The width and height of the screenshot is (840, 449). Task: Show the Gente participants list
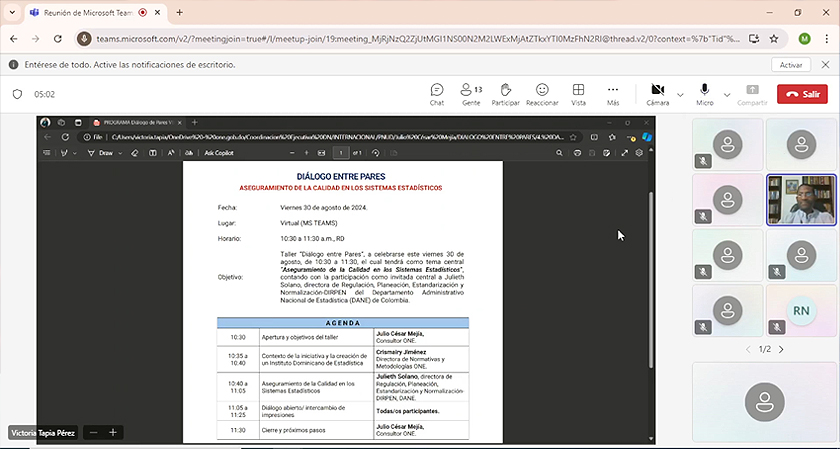(x=471, y=94)
